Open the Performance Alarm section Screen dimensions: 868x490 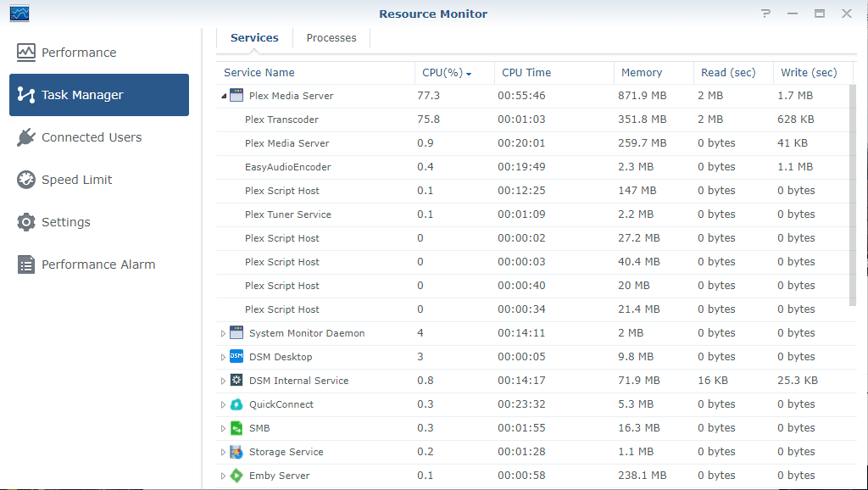tap(99, 264)
